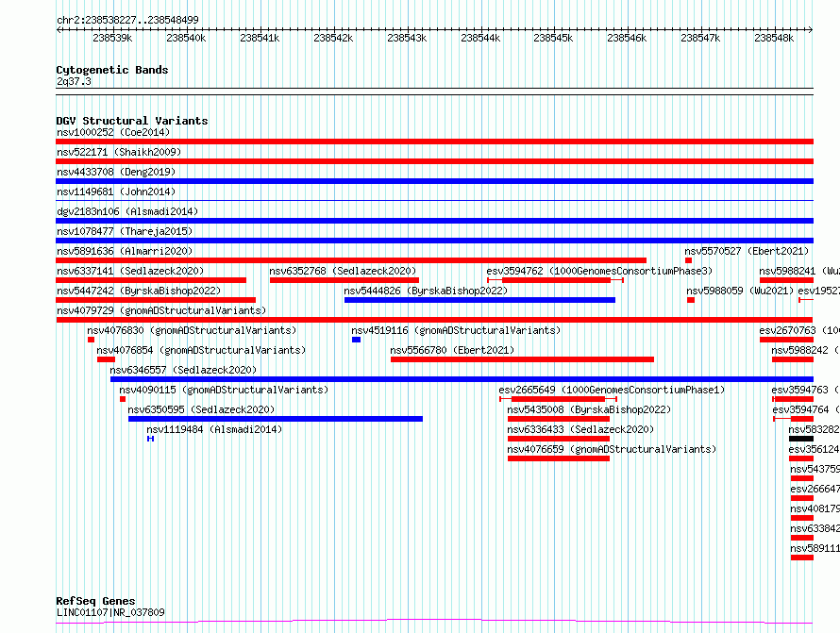840x633 pixels.
Task: Open the LINC01107|NR_037809 gene label
Action: (110, 612)
